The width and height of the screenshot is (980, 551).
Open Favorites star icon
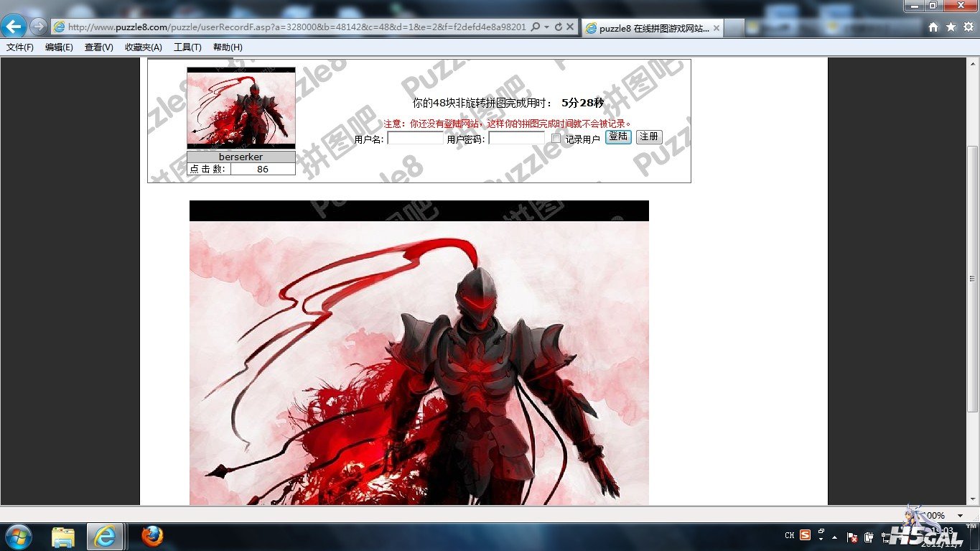pyautogui.click(x=951, y=27)
